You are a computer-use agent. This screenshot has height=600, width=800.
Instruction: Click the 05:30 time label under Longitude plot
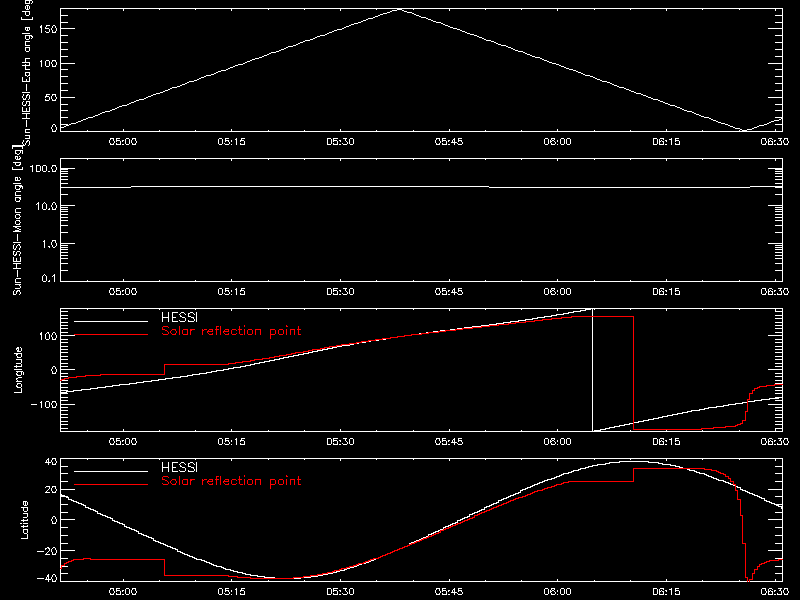point(340,442)
